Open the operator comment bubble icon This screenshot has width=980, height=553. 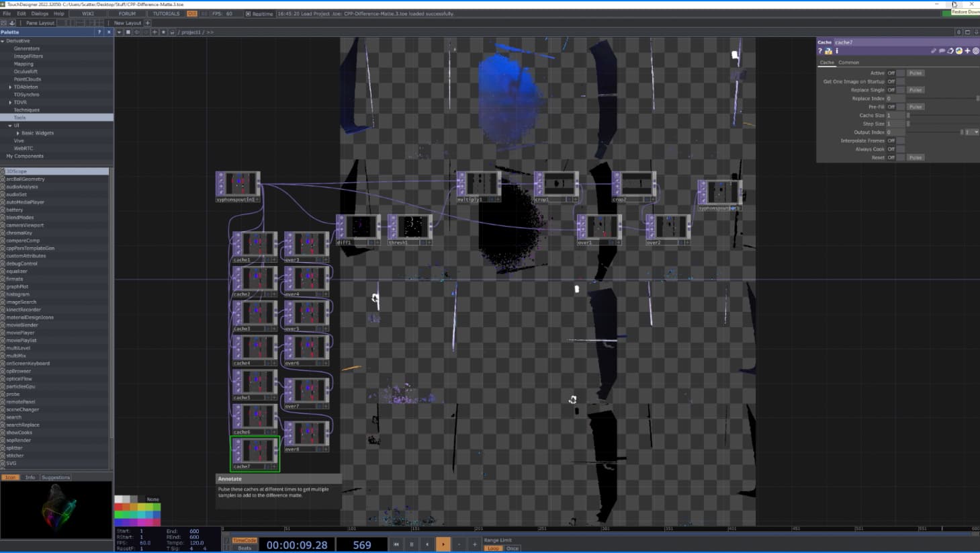pos(942,51)
